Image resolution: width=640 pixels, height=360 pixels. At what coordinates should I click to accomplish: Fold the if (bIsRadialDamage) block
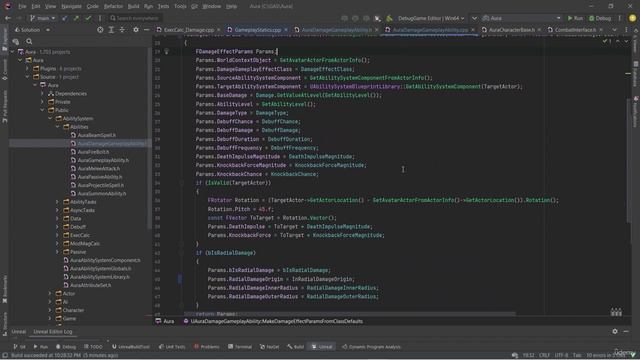(x=182, y=253)
